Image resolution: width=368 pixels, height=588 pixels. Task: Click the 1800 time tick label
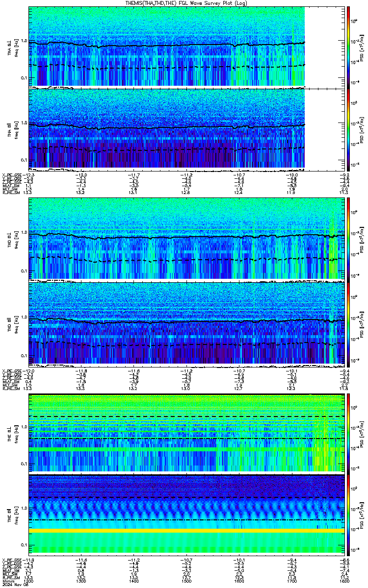(343, 580)
